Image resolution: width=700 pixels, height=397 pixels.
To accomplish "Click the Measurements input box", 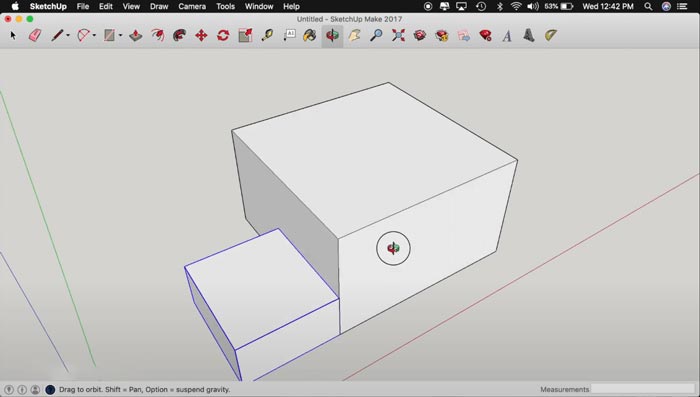I will (643, 389).
